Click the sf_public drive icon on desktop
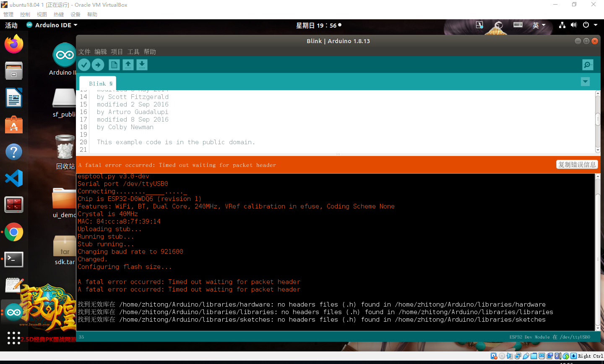 tap(64, 98)
